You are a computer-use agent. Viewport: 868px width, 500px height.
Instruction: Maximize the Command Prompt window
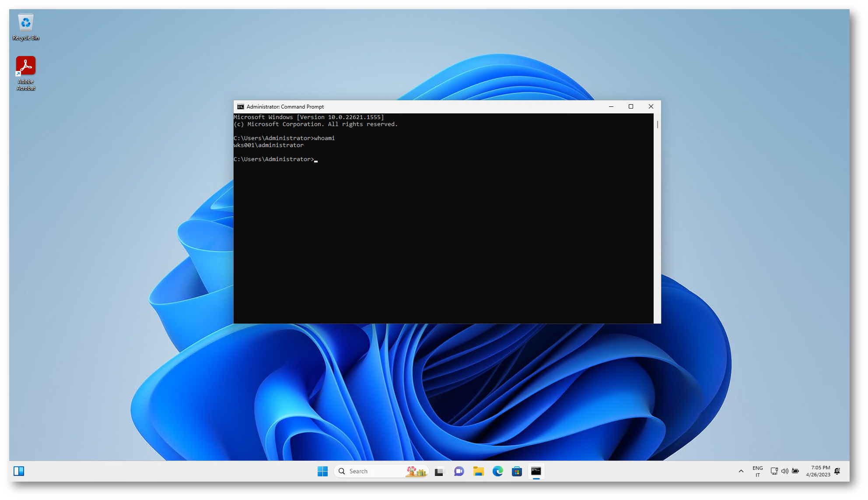click(630, 106)
